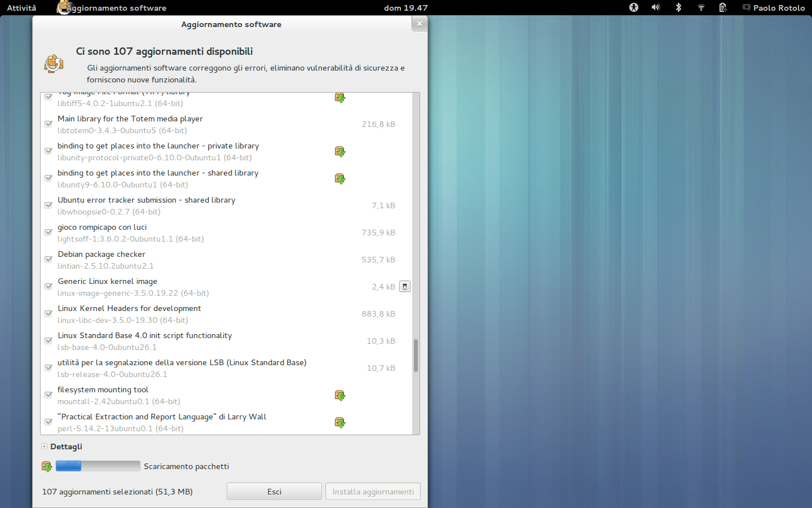
Task: Uncheck libtotem0 update checkbox
Action: 48,124
